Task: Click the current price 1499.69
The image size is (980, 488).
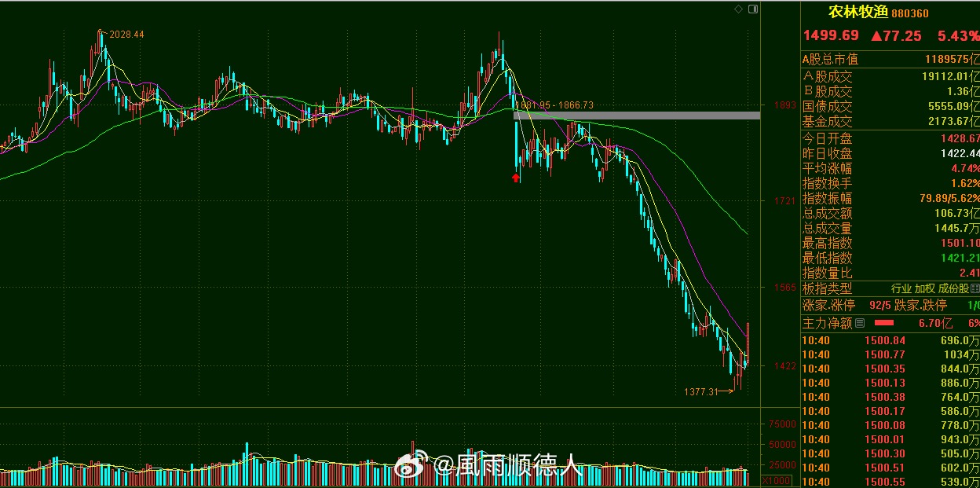Action: (830, 35)
